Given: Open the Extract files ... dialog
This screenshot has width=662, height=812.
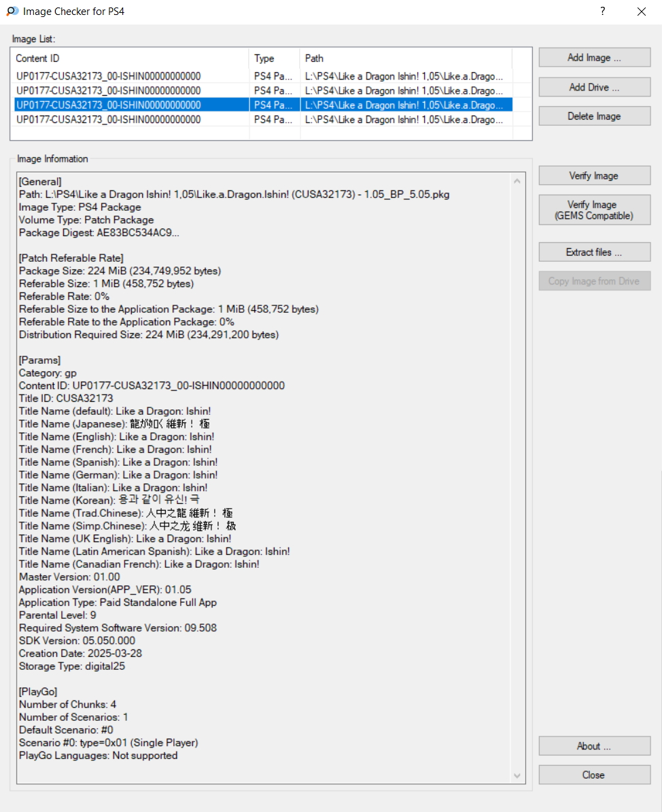Looking at the screenshot, I should pos(594,252).
